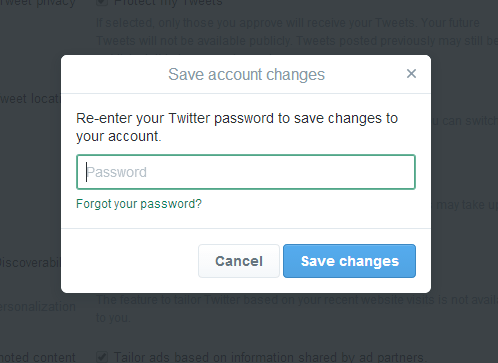Click the Tailor ads based on information label
This screenshot has width=498, height=363.
[270, 357]
